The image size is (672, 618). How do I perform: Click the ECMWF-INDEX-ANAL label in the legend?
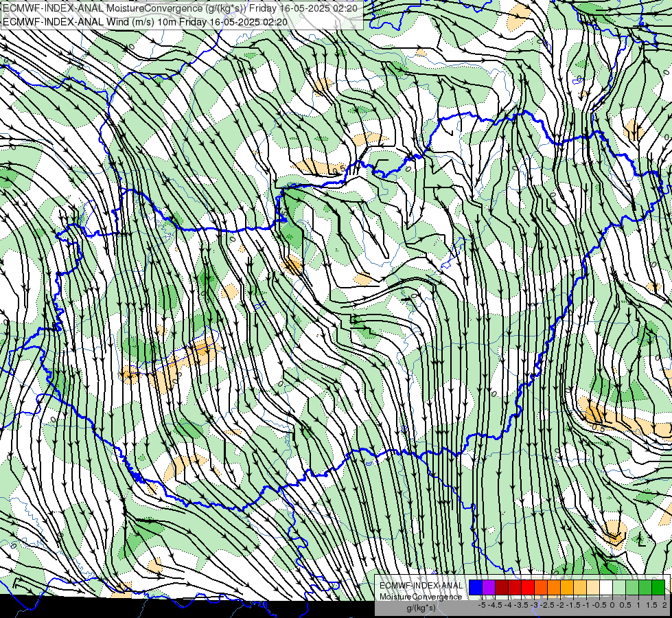[x=421, y=586]
